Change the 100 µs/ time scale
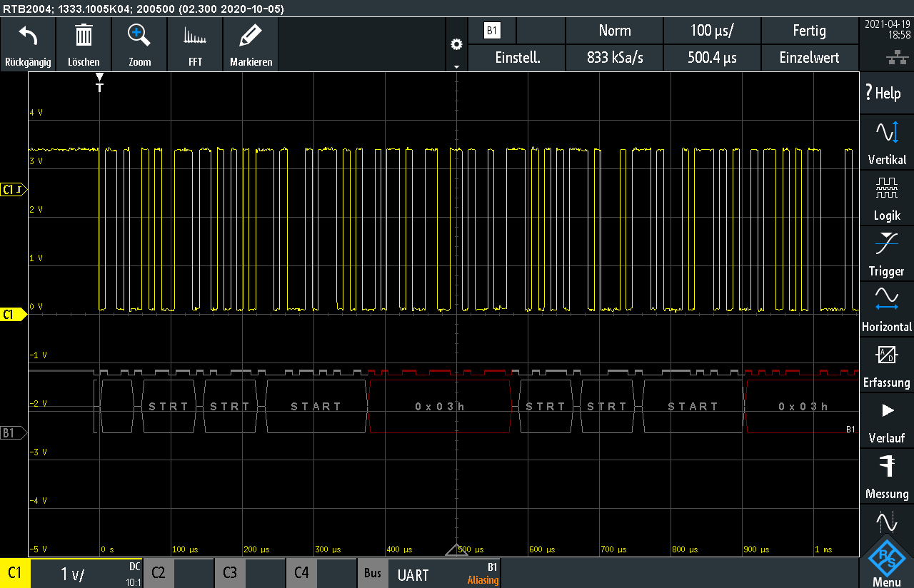This screenshot has width=914, height=588. pos(712,31)
